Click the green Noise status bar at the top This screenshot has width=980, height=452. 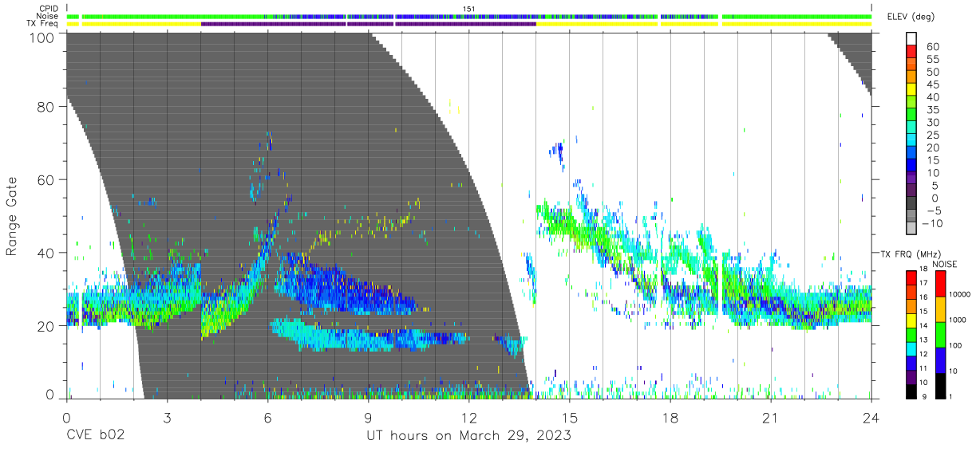[469, 16]
